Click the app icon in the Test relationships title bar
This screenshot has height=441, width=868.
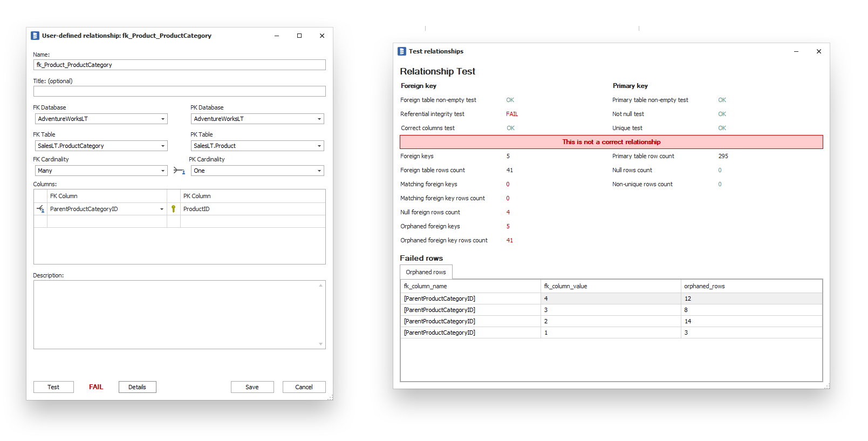pos(402,51)
